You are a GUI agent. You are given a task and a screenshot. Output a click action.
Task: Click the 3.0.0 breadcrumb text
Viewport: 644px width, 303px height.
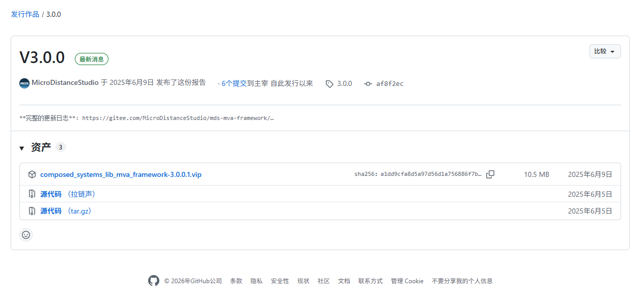53,14
